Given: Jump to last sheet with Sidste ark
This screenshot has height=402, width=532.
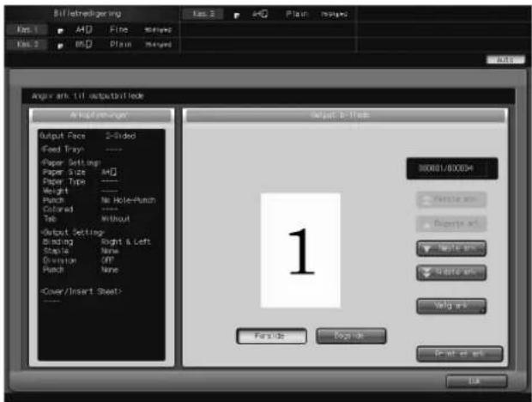Looking at the screenshot, I should [x=451, y=272].
